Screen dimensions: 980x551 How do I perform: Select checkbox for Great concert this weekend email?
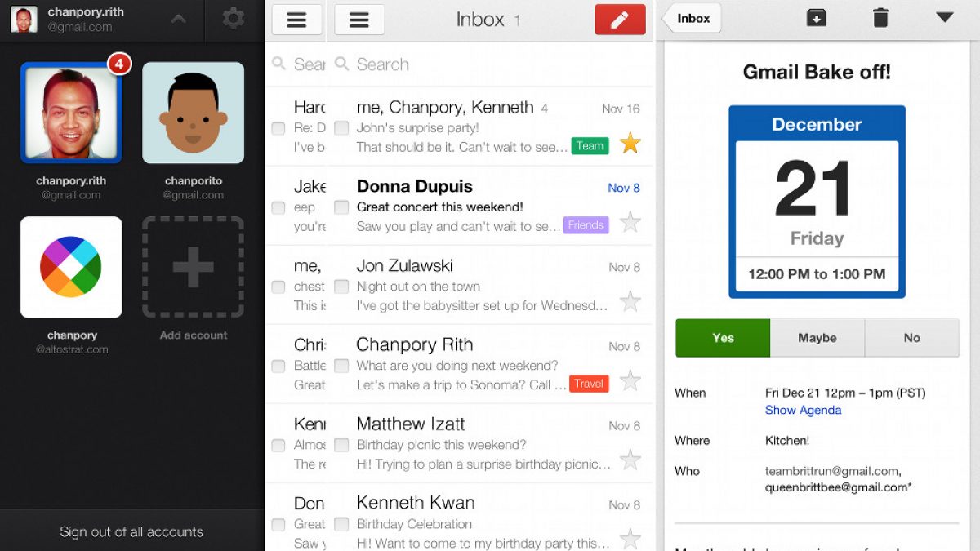point(341,207)
